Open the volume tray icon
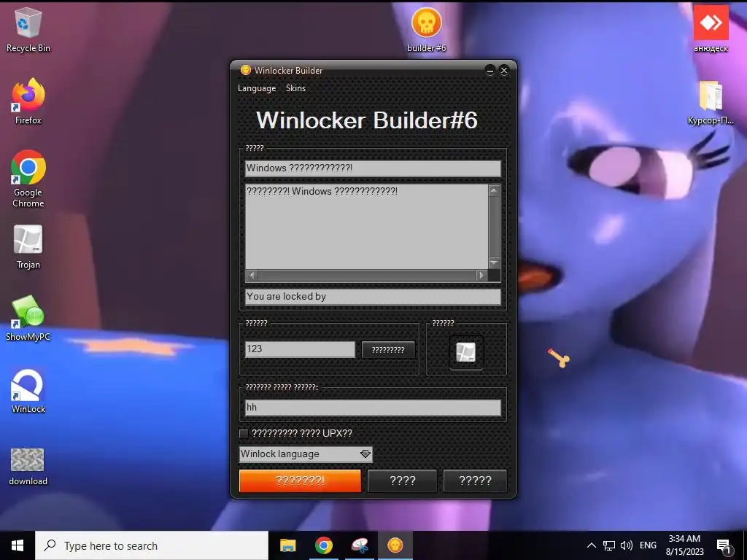The width and height of the screenshot is (747, 560). [627, 545]
